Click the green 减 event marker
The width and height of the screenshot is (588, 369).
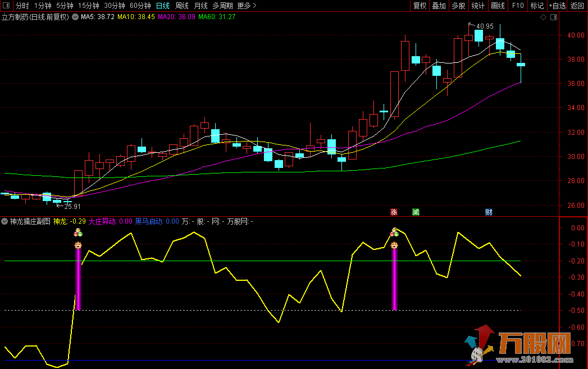[416, 212]
